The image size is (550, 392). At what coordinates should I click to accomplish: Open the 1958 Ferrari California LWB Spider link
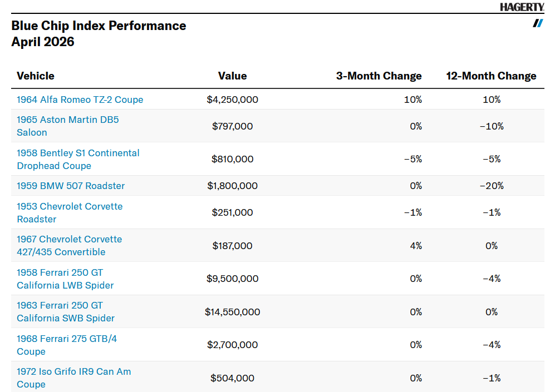65,279
